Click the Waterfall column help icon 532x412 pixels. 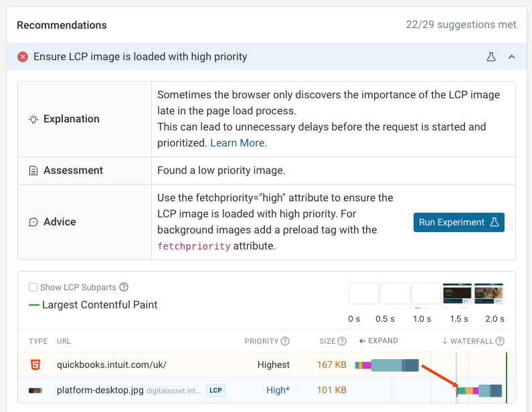[500, 341]
